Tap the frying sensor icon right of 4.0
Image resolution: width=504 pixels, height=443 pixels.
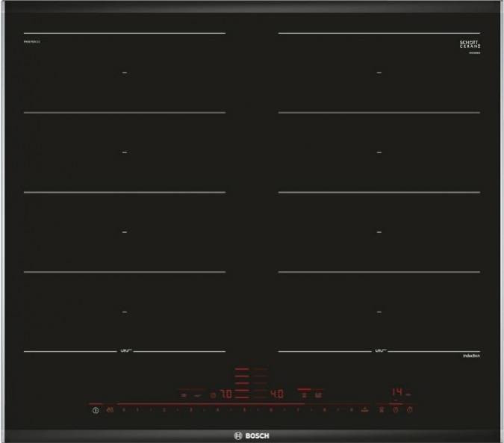317,394
